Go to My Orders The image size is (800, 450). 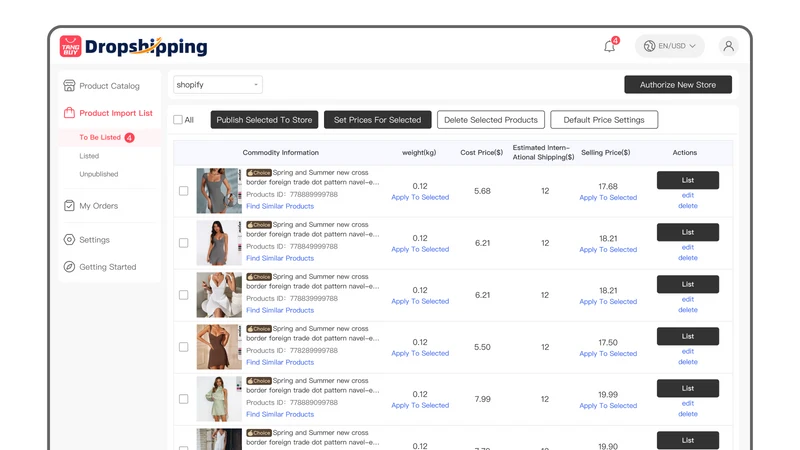point(98,206)
